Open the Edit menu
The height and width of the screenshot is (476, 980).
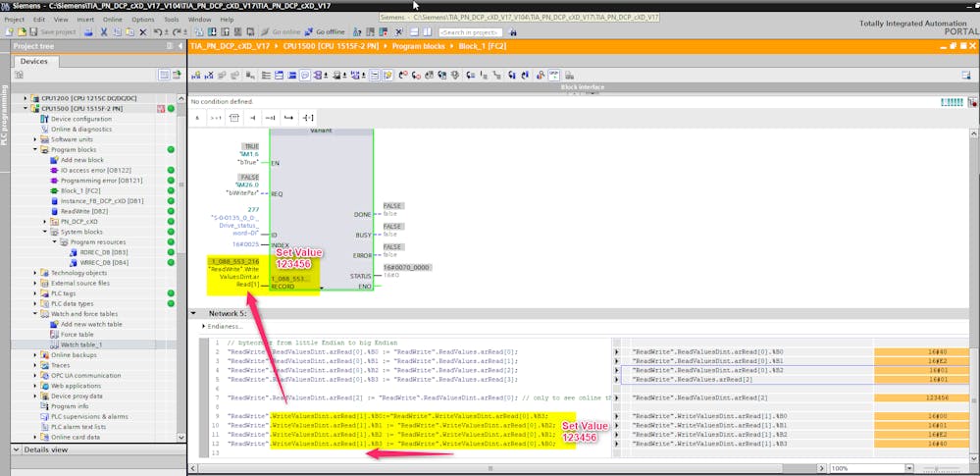coord(39,20)
